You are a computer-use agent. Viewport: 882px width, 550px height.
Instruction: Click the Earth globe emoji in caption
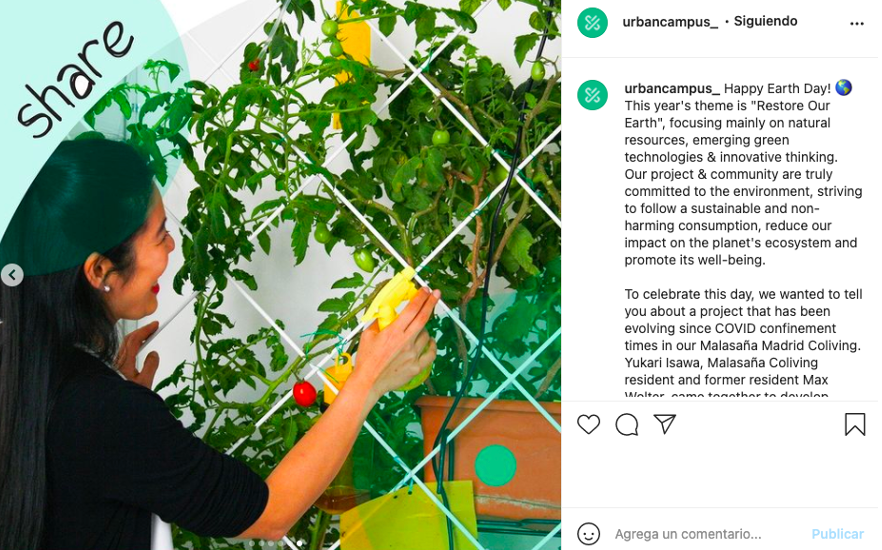pyautogui.click(x=843, y=88)
